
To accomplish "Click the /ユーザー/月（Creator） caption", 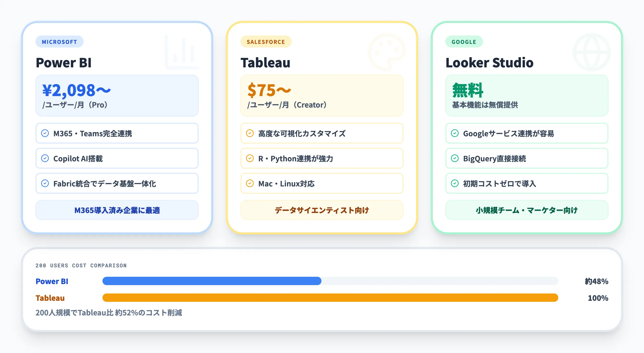I will [287, 105].
